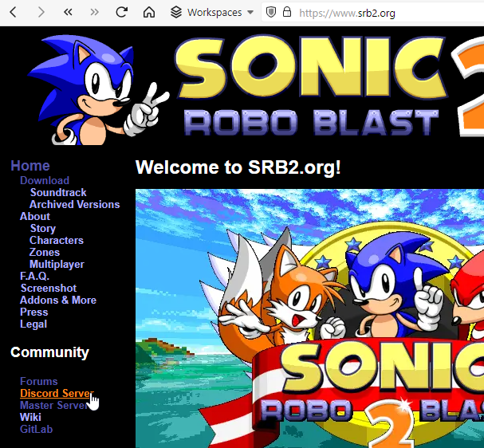Select the Story link
484x448 pixels.
(43, 229)
